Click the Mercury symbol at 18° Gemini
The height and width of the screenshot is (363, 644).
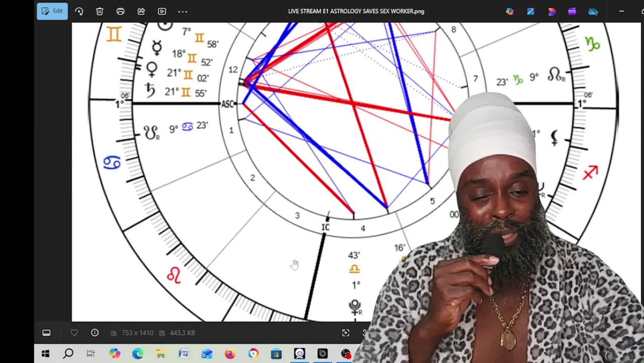tap(157, 48)
